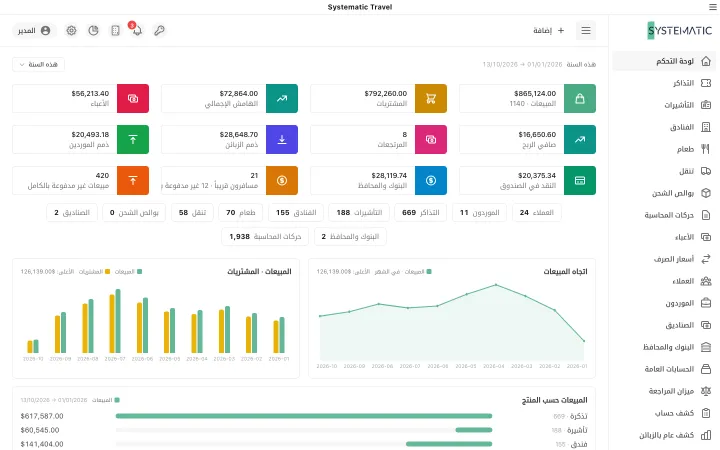Viewport: 720px width, 450px height.
Task: Click the البنوك والمحافظ 2 chip below the cards
Action: click(x=350, y=236)
